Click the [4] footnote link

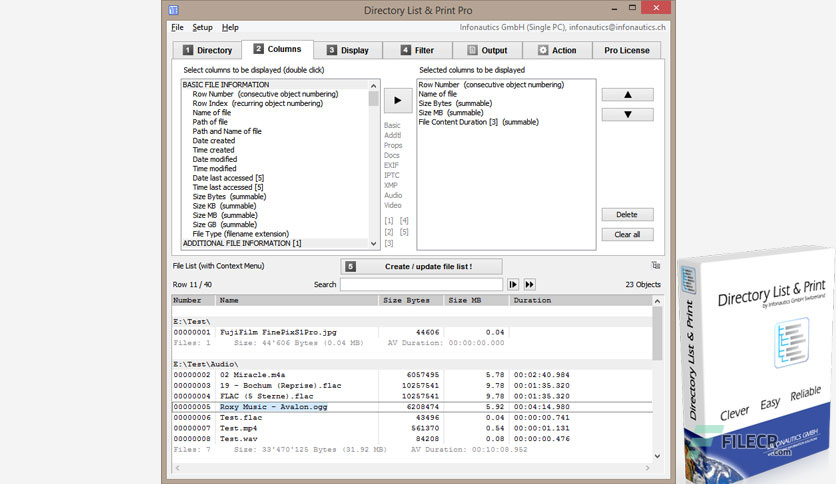tap(404, 221)
